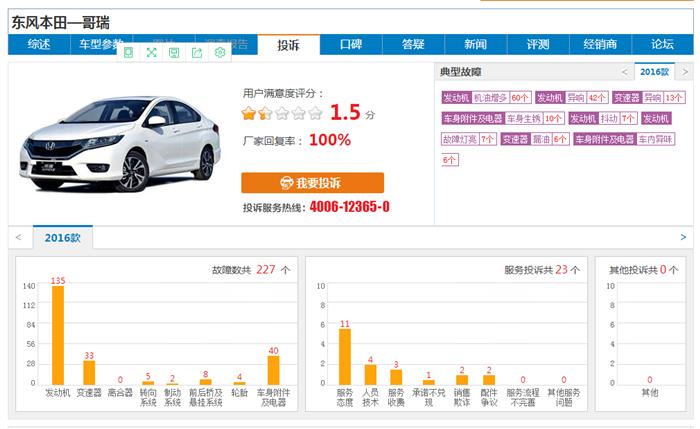
Task: Open the 车型参数 tab
Action: pyautogui.click(x=101, y=44)
